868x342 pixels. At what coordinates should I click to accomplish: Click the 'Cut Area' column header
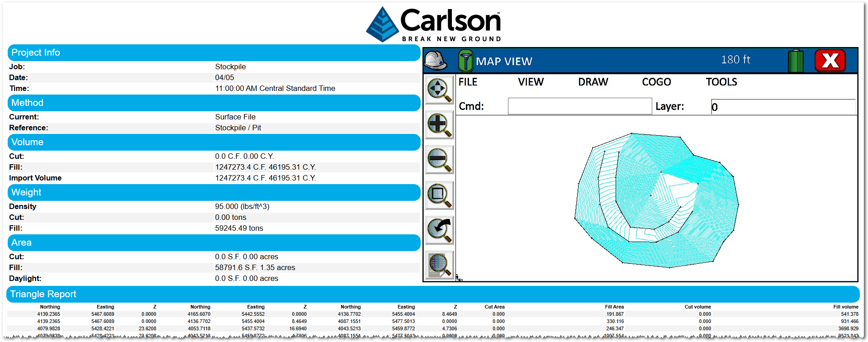point(494,307)
